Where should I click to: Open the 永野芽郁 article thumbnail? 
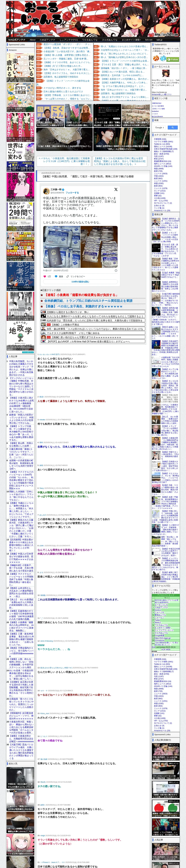click(x=121, y=139)
